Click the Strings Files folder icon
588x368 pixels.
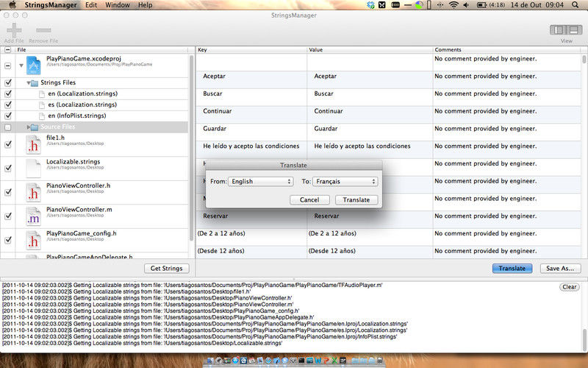[x=34, y=83]
